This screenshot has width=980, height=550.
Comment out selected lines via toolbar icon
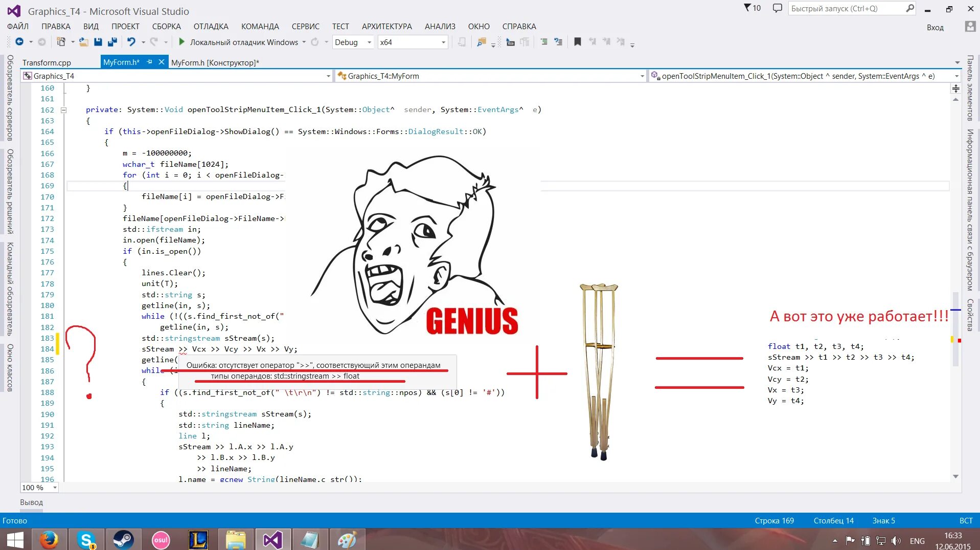[x=544, y=42]
